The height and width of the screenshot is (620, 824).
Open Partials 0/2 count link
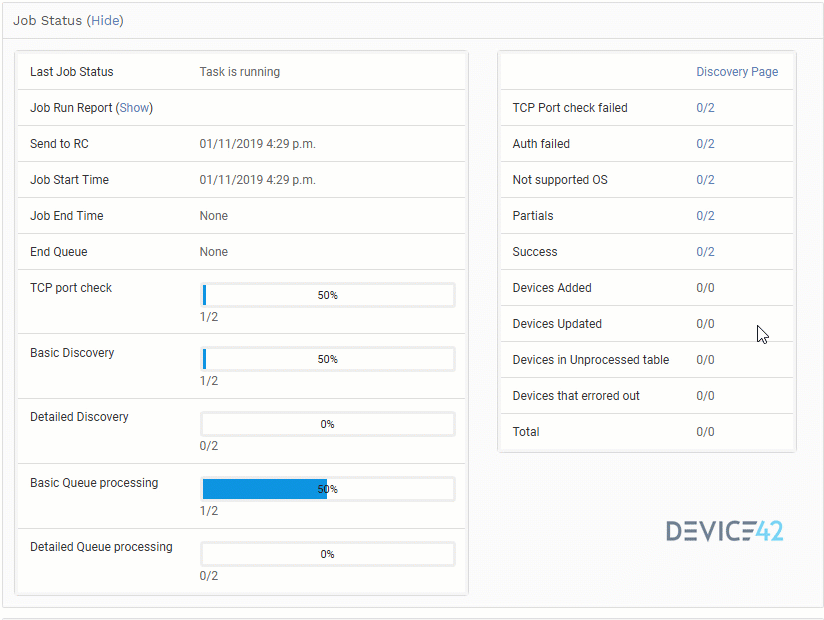coord(705,216)
